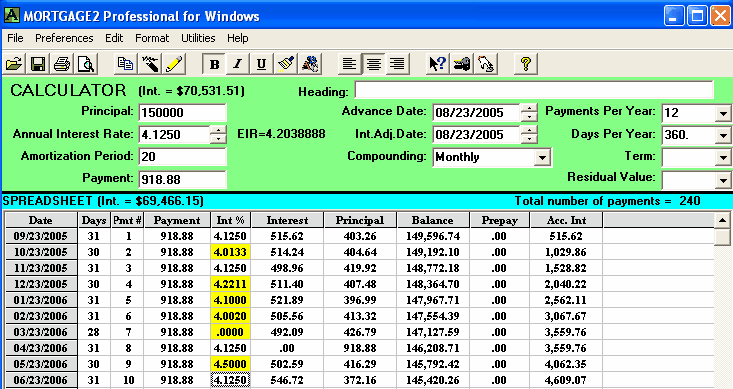Click the yellow 4.5000 interest rate cell
733x389 pixels.
click(230, 364)
